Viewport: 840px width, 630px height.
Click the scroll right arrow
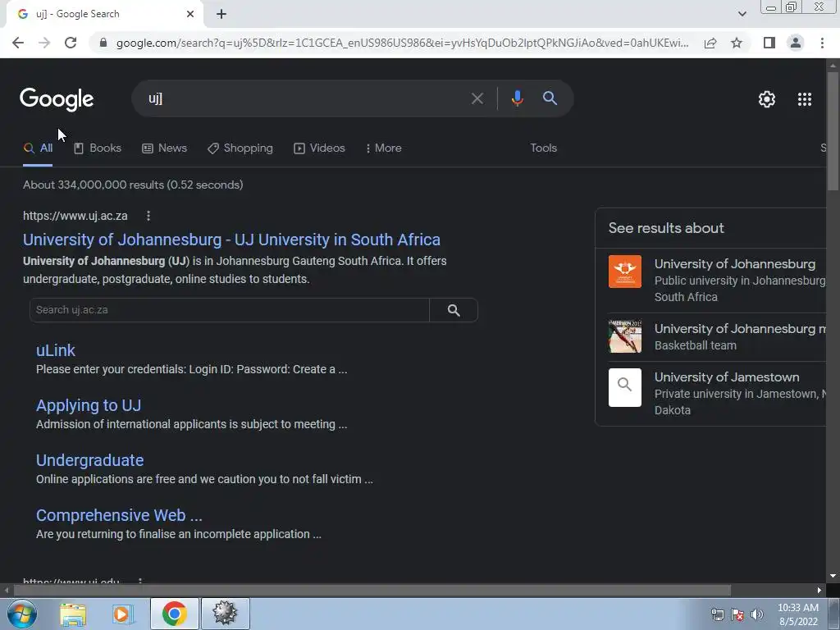tap(819, 591)
